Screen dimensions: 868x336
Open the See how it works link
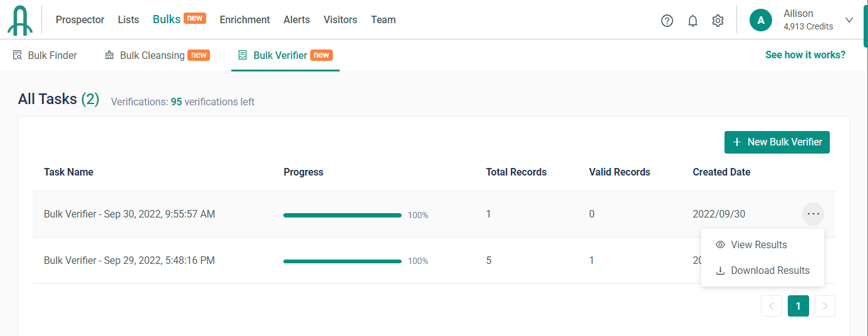click(805, 55)
